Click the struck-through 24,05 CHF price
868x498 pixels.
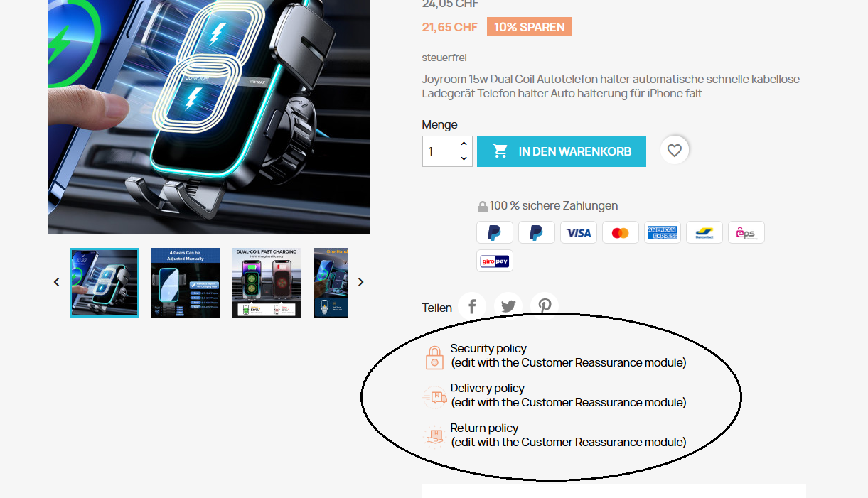[450, 4]
